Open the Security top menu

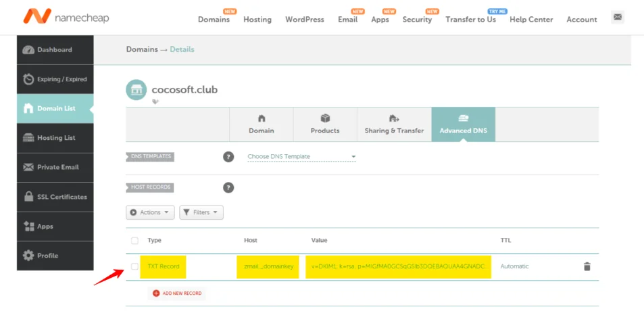(418, 20)
